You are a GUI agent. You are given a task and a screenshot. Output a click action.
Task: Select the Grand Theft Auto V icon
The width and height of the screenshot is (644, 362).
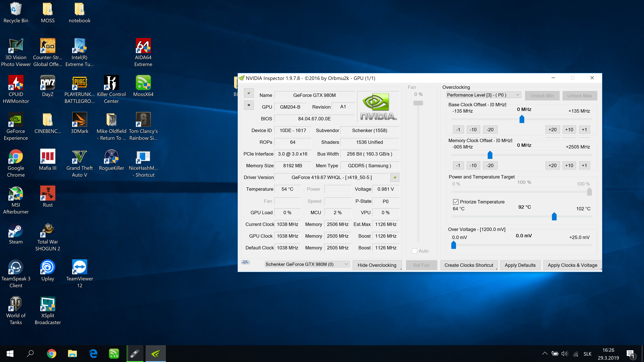coord(79,163)
